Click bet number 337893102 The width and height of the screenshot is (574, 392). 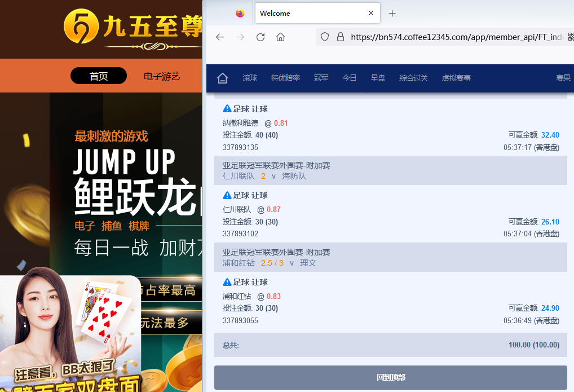click(240, 234)
